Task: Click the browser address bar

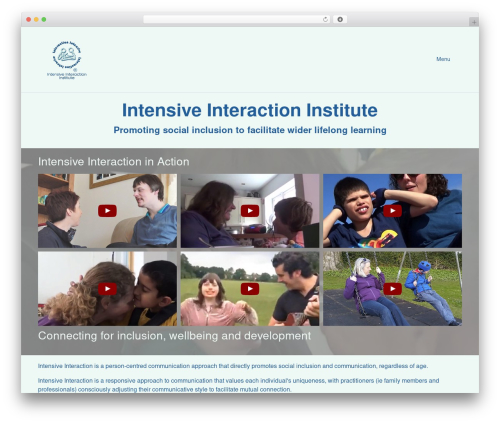Action: pyautogui.click(x=237, y=19)
